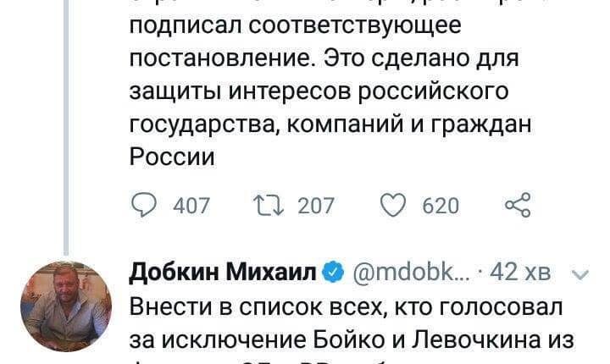The width and height of the screenshot is (610, 364).
Task: Click the 207 retweets count
Action: pos(316,206)
